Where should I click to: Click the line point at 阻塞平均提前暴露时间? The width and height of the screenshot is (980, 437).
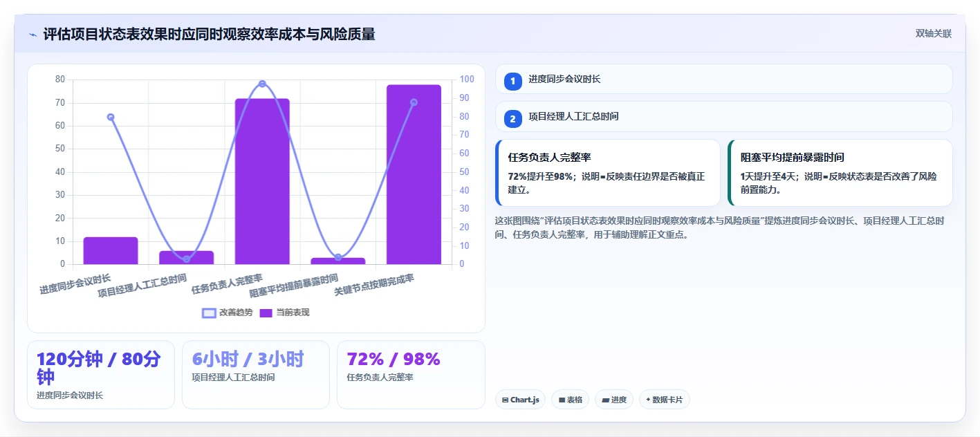pos(338,257)
